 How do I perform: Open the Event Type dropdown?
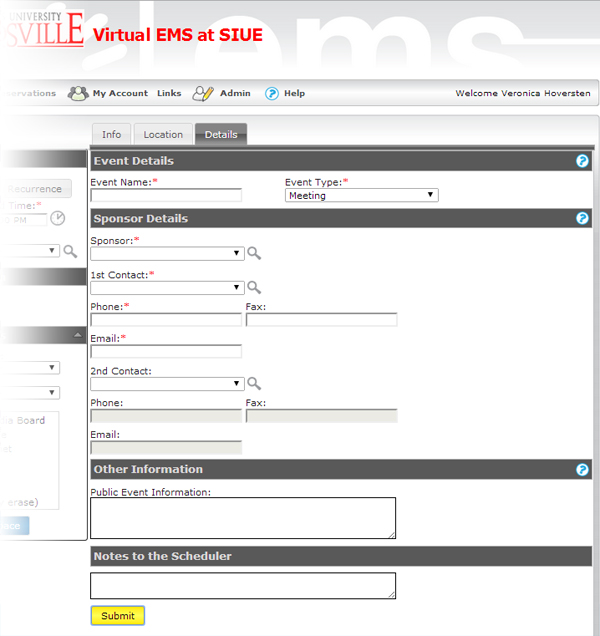361,196
